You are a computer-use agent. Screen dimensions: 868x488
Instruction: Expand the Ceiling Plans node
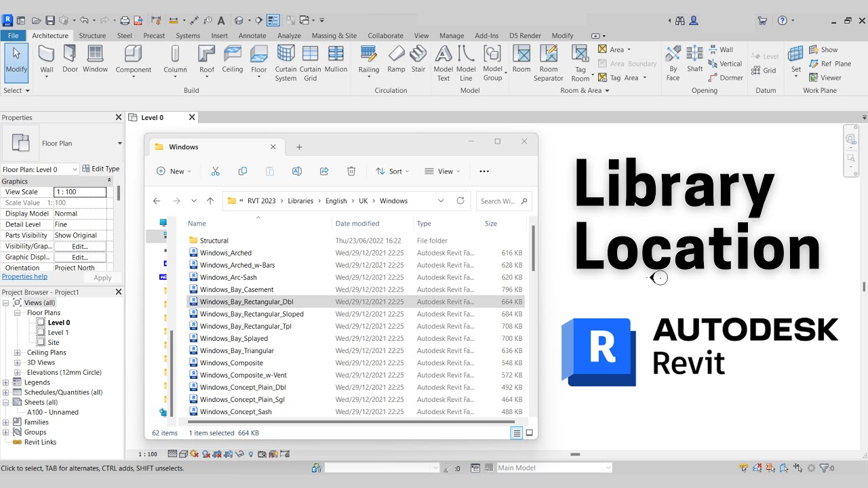(x=18, y=353)
